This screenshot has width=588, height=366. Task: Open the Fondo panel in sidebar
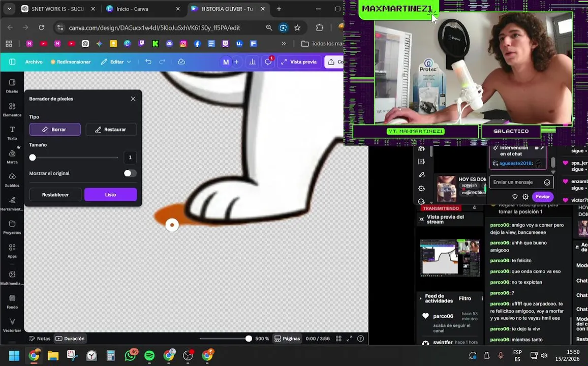click(12, 301)
